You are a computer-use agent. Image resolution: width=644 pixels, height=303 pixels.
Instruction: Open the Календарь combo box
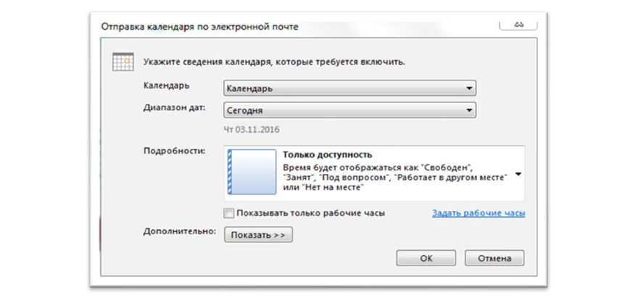(349, 88)
